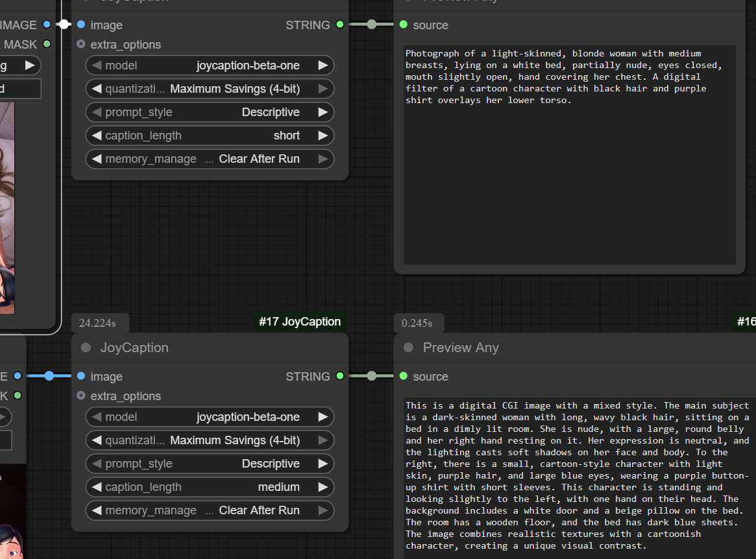Open the prompt_style dropdown in the lower JoyCaption node
Screen dimensions: 756x559
[x=210, y=464]
